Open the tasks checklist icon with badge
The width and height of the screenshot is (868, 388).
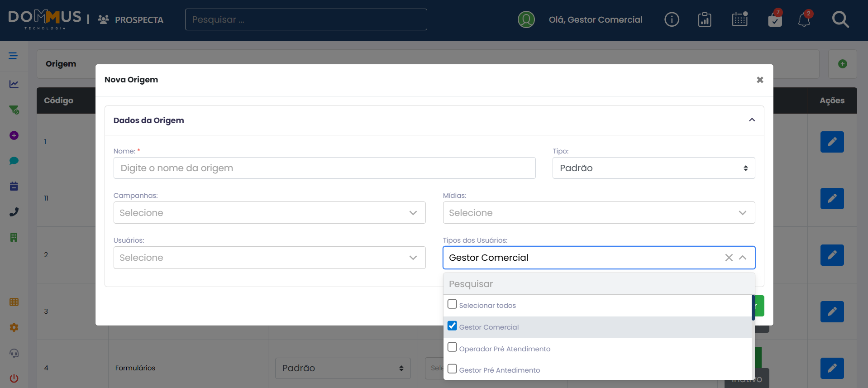pos(775,20)
